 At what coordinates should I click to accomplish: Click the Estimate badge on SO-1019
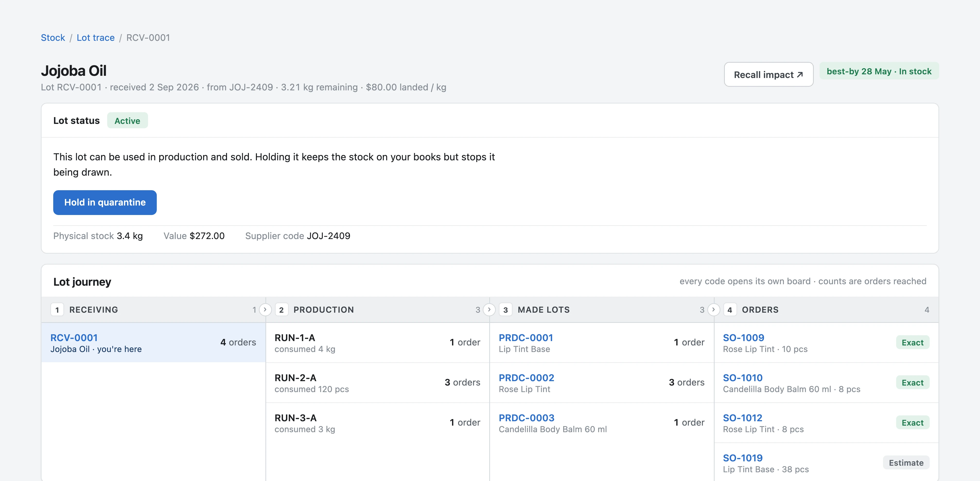pyautogui.click(x=906, y=463)
